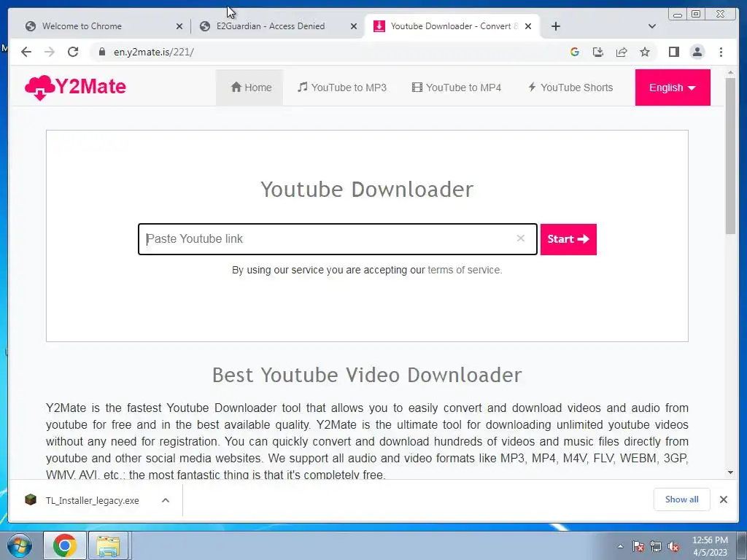Click the scrollbar up arrow
Image resolution: width=747 pixels, height=560 pixels.
pyautogui.click(x=731, y=73)
